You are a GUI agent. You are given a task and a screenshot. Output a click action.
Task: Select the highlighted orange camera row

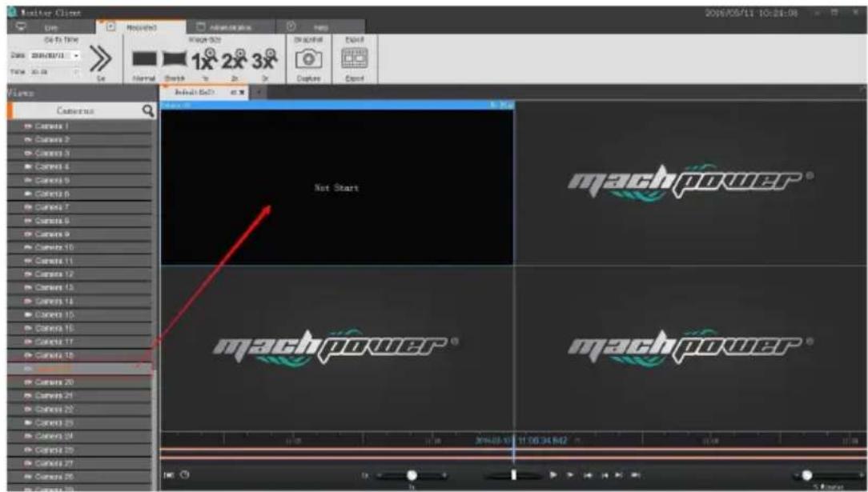click(80, 369)
